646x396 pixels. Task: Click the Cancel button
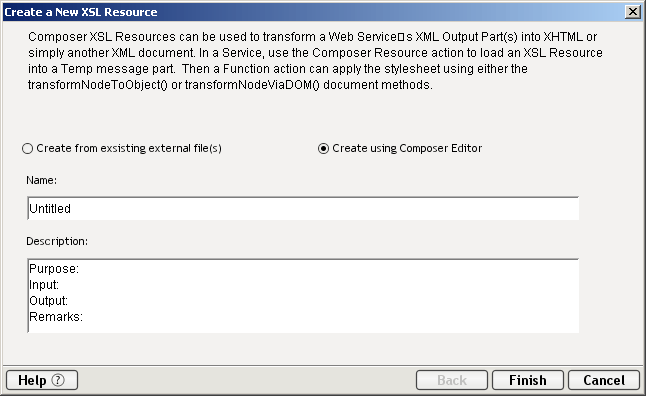tap(604, 380)
